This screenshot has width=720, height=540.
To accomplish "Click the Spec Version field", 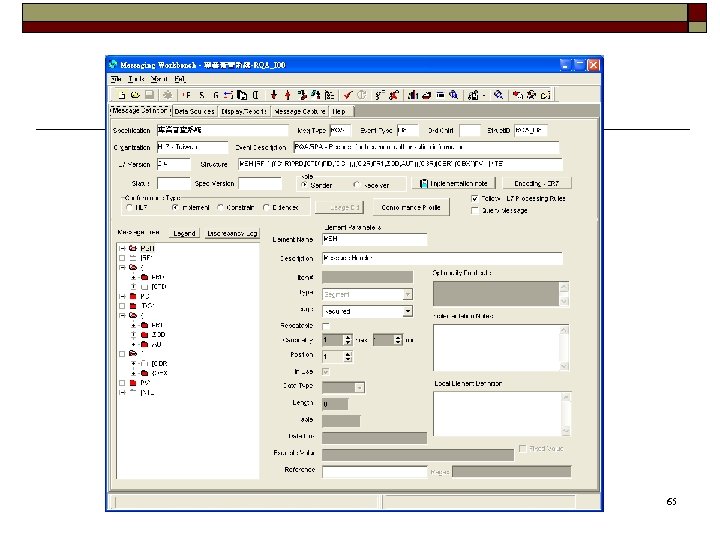I will 260,183.
